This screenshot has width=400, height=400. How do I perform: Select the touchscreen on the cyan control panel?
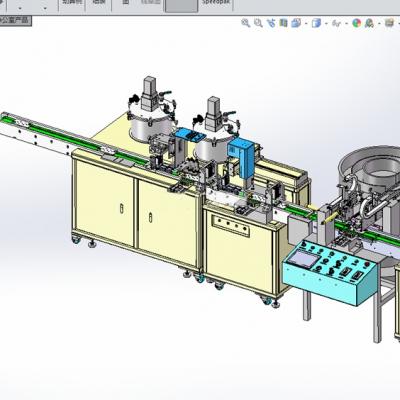tap(304, 259)
